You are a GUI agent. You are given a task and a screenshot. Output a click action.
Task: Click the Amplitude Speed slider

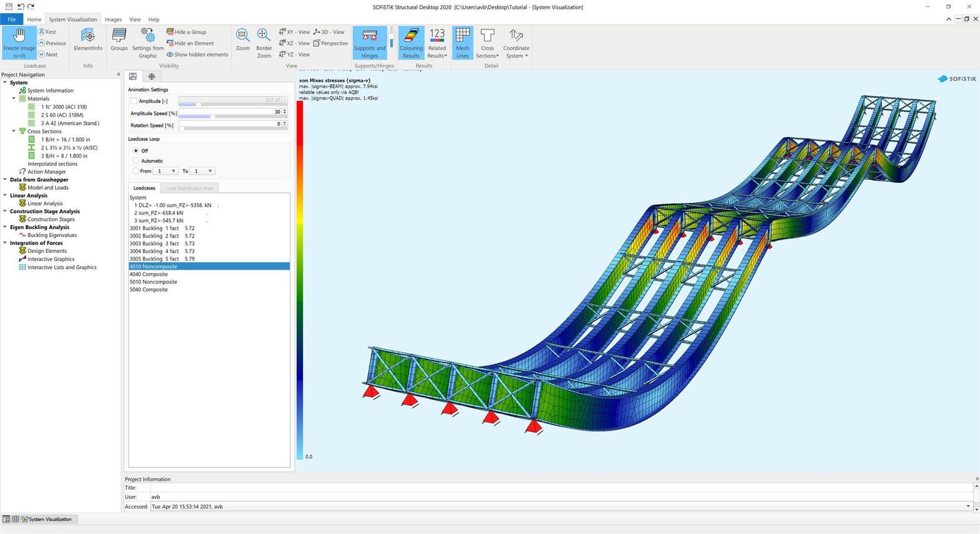[x=233, y=117]
